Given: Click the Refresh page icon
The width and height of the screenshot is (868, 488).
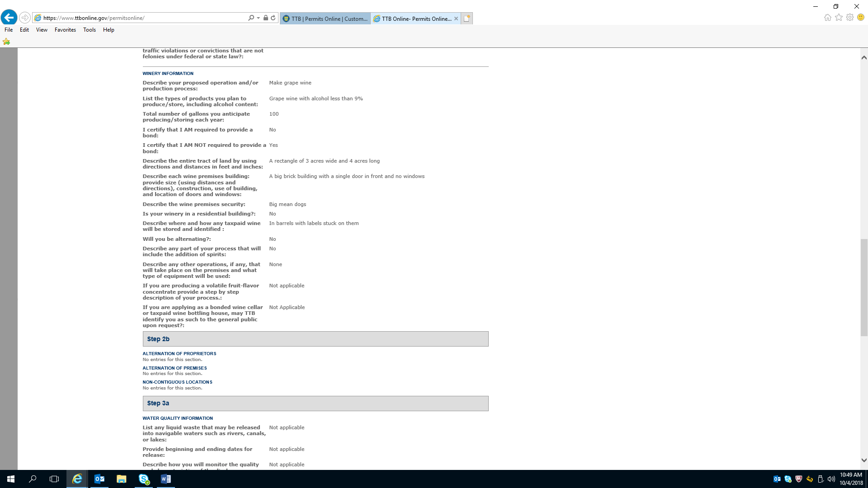Looking at the screenshot, I should coord(273,18).
